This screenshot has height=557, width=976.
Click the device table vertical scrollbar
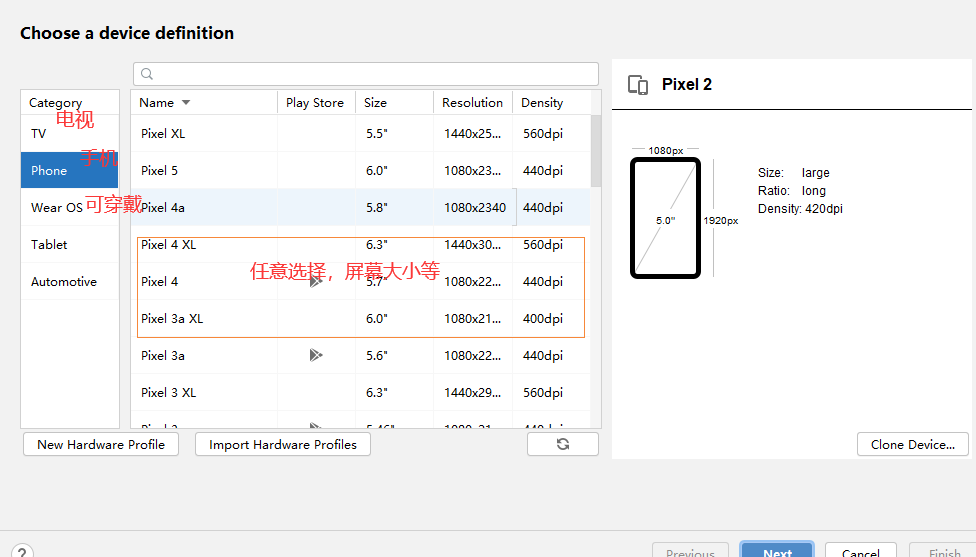pyautogui.click(x=596, y=151)
